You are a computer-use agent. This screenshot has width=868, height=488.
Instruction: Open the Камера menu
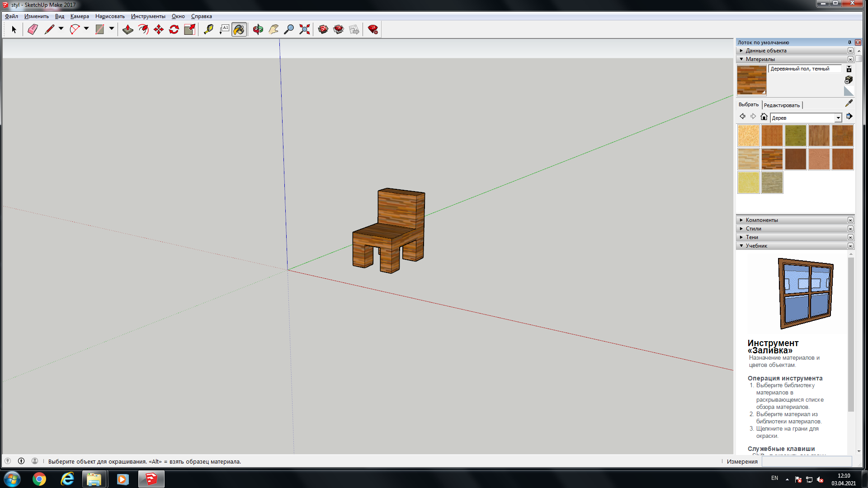(80, 16)
